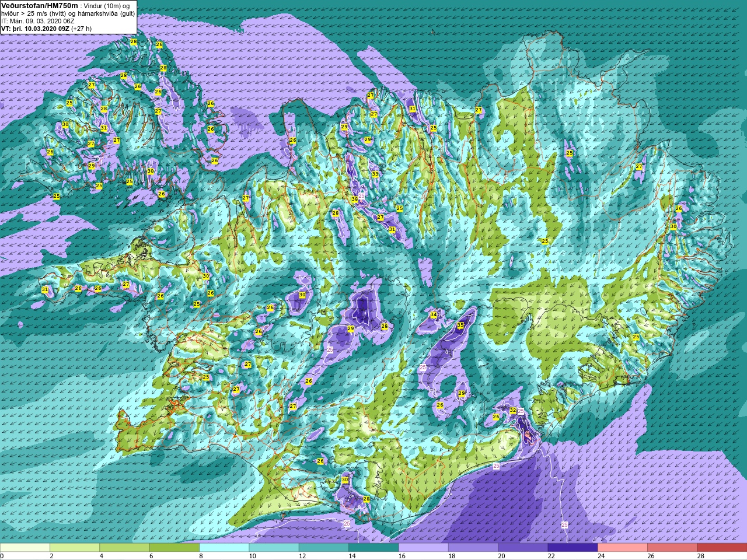Select the light cyan 8–10 m/s legend swatch
Viewport: 747px width, 560px height.
(224, 548)
